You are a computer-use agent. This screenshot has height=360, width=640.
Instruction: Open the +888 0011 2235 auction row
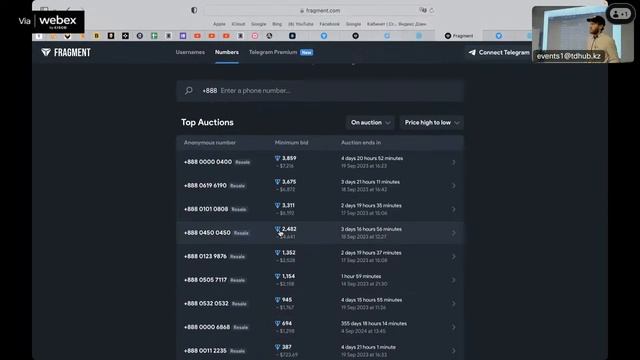click(x=320, y=351)
